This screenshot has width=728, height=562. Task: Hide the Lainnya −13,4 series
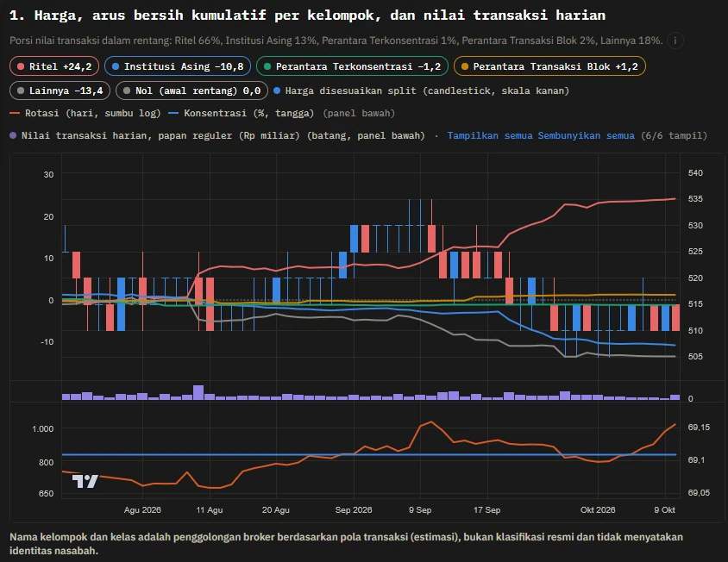(60, 91)
